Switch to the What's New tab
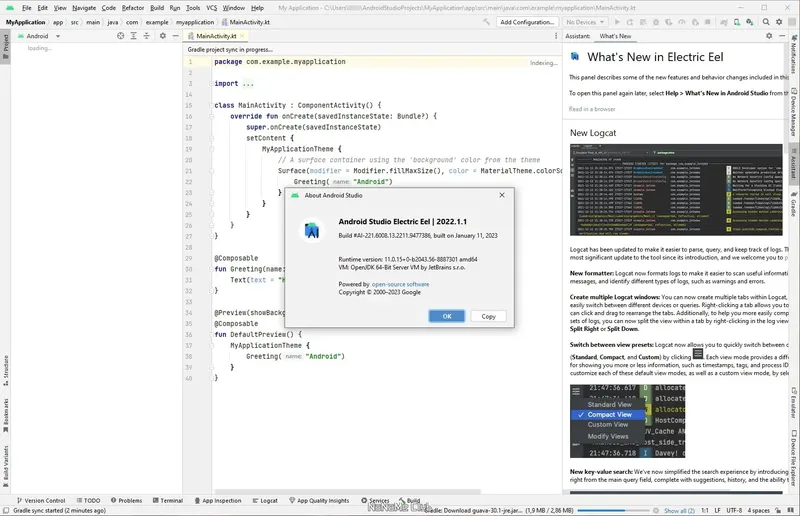The height and width of the screenshot is (516, 800). [x=615, y=36]
